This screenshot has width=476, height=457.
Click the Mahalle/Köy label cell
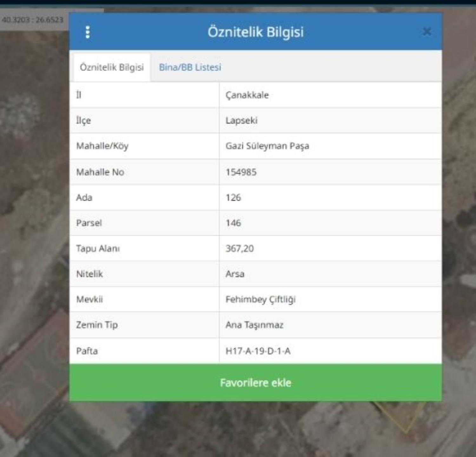(102, 146)
